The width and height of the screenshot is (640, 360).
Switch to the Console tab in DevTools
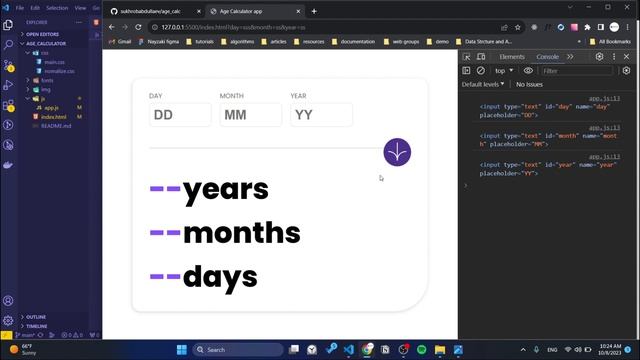547,57
